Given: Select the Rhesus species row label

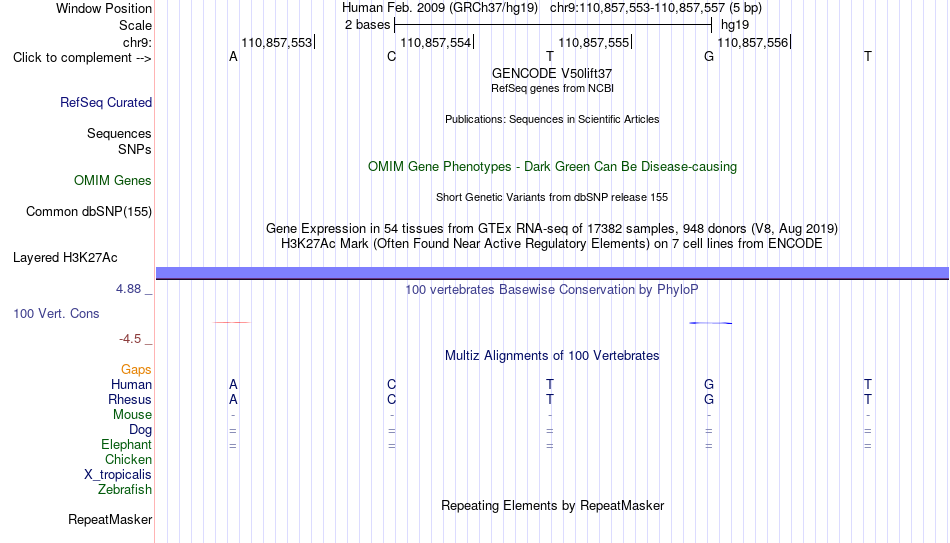Looking at the screenshot, I should point(130,399).
